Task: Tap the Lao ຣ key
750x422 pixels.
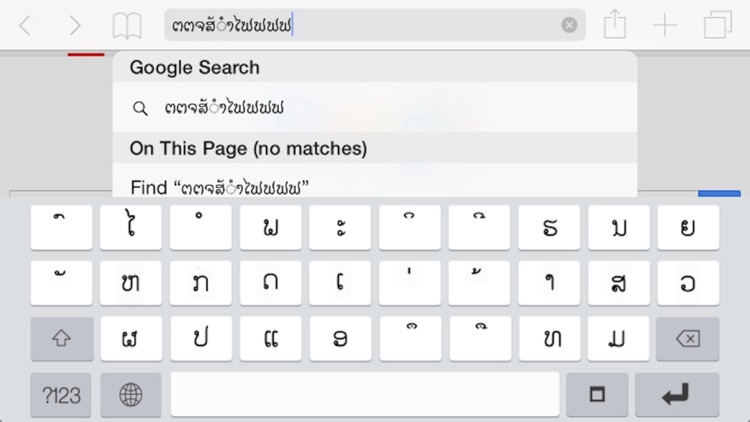Action: coord(549,228)
